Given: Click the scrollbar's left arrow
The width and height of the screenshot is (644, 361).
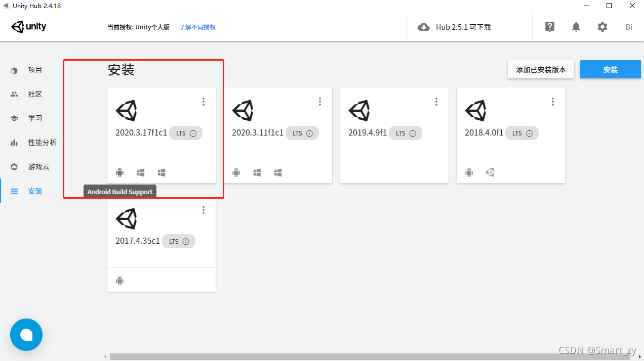Looking at the screenshot, I should (106, 357).
